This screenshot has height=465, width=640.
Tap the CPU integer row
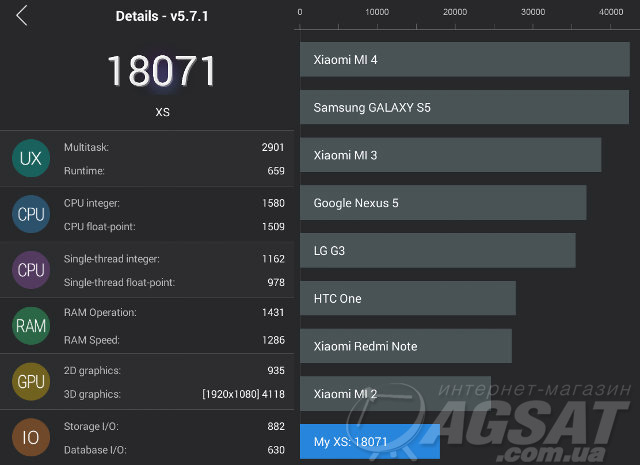click(174, 203)
